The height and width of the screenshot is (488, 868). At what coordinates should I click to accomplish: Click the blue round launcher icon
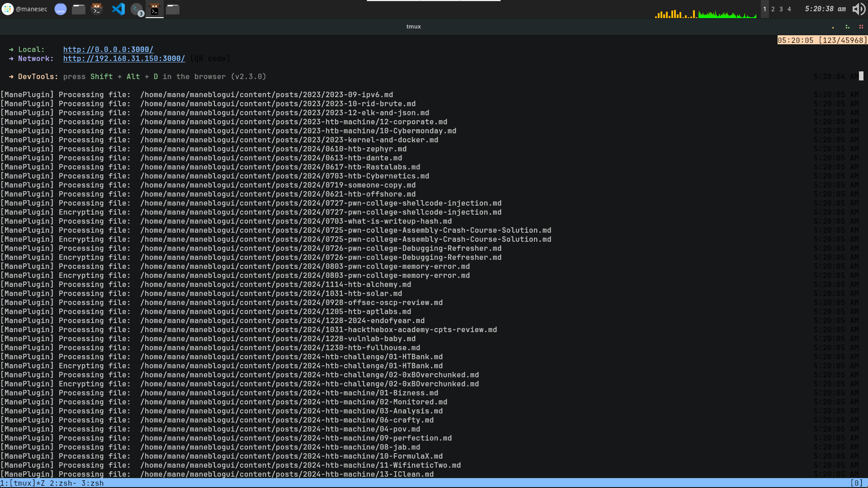click(61, 9)
